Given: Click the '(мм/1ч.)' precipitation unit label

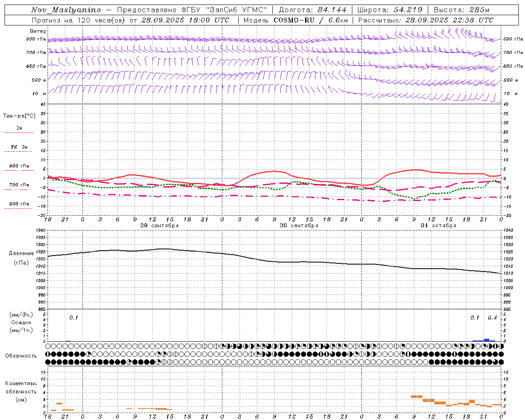Looking at the screenshot, I should coord(21,330).
